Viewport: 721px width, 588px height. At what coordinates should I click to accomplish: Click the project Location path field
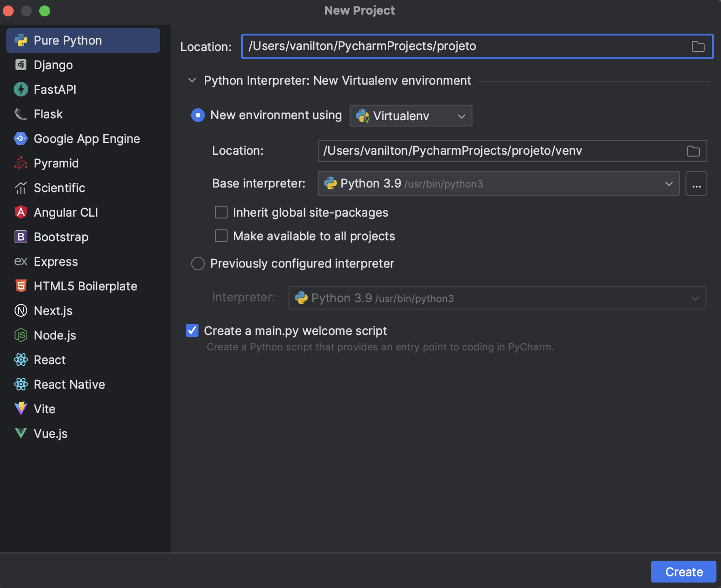coord(477,46)
